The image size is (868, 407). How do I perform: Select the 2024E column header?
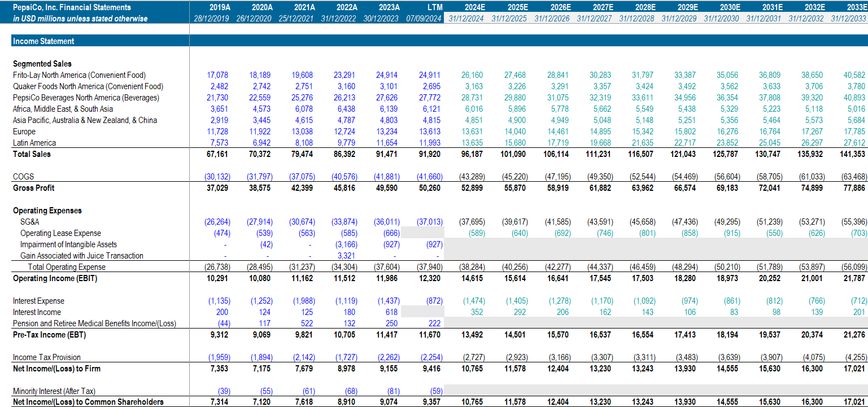473,7
